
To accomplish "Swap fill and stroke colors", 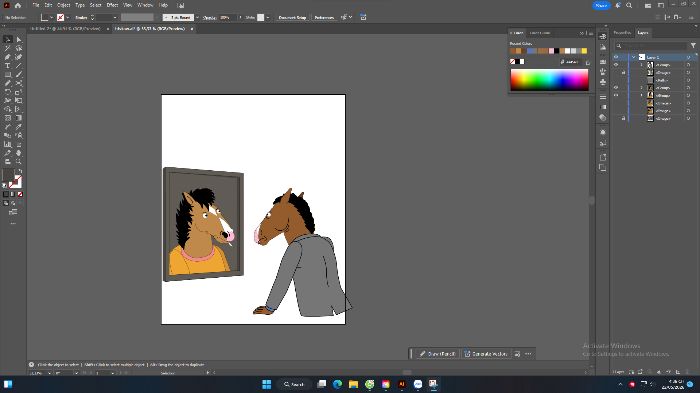I will tap(19, 171).
